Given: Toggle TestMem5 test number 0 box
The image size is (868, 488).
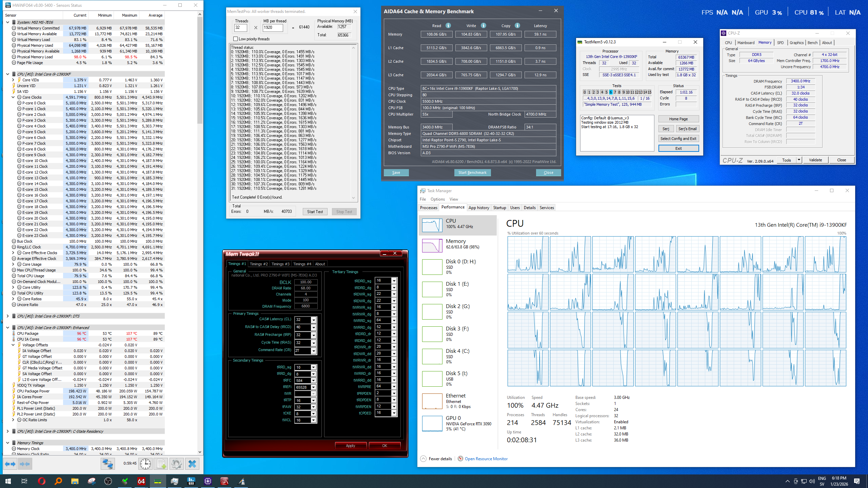Looking at the screenshot, I should (x=585, y=92).
